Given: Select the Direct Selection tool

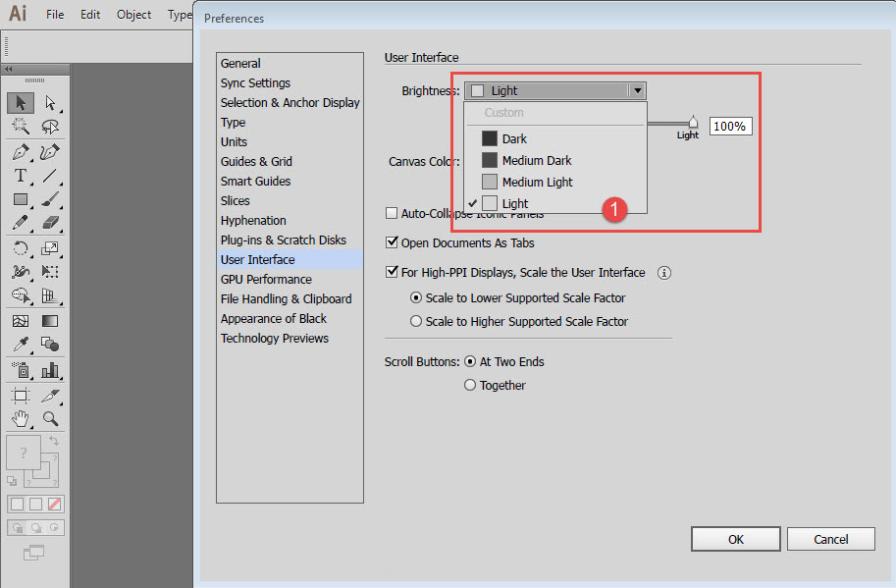Looking at the screenshot, I should (x=50, y=103).
